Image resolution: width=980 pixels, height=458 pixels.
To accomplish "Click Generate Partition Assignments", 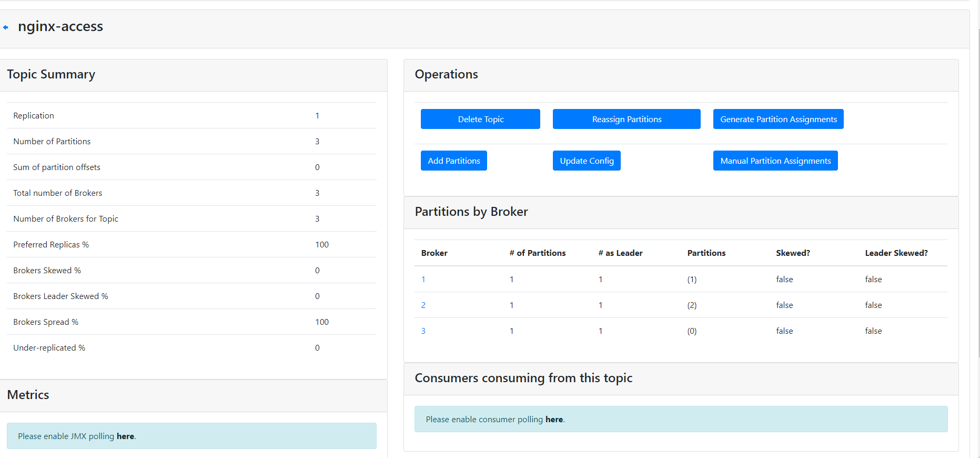I will tap(778, 120).
